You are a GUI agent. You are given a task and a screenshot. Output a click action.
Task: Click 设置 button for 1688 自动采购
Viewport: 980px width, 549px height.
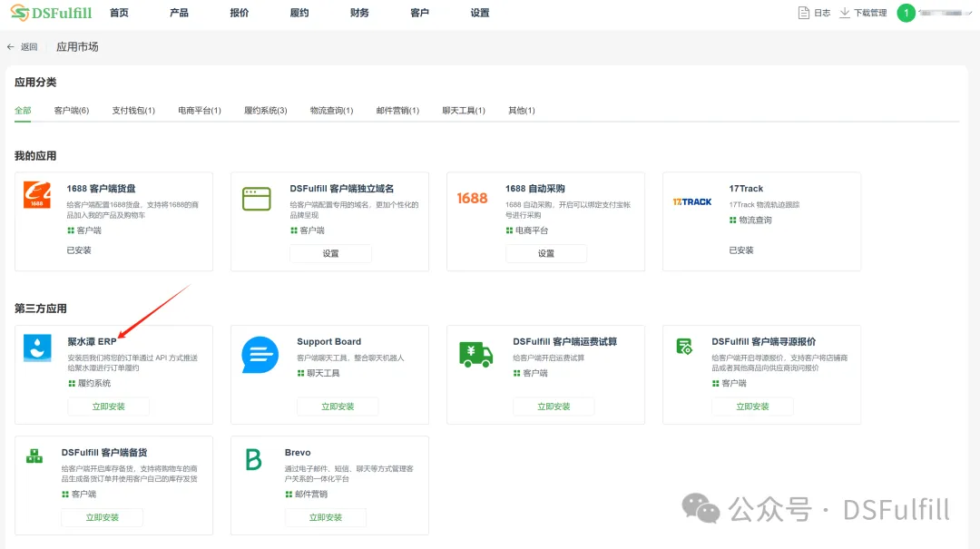[545, 253]
